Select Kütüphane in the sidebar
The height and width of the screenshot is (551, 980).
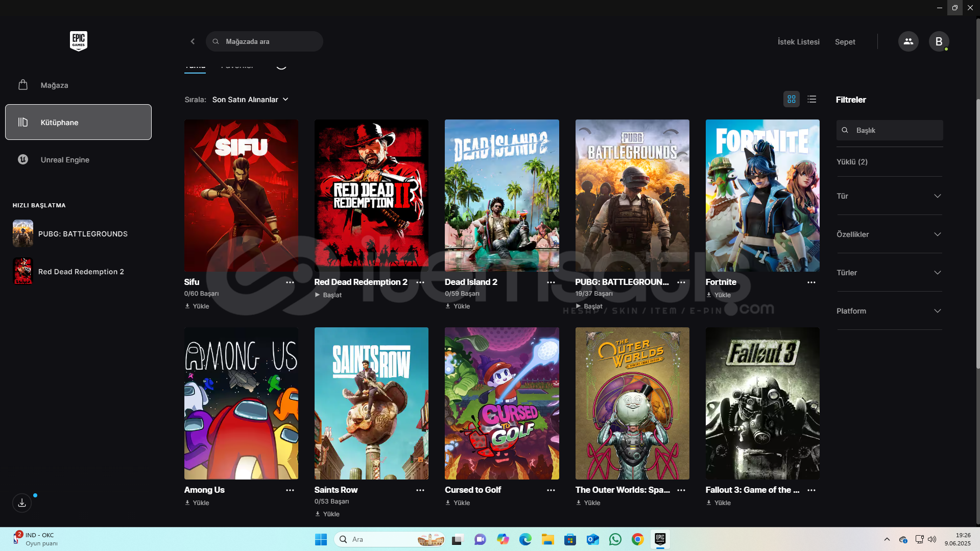(78, 122)
